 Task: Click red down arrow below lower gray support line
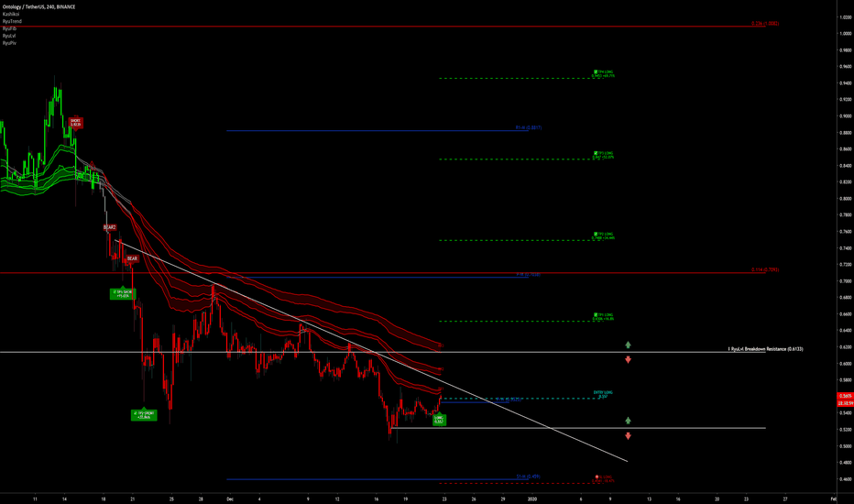(x=628, y=436)
